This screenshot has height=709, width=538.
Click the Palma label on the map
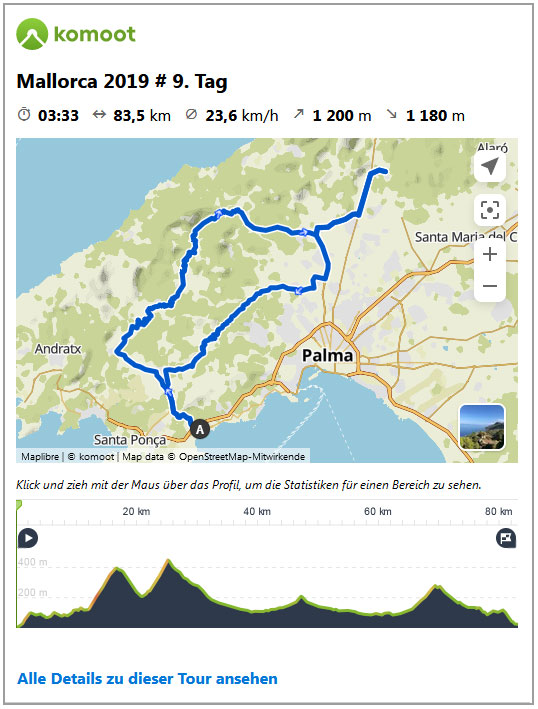coord(327,355)
